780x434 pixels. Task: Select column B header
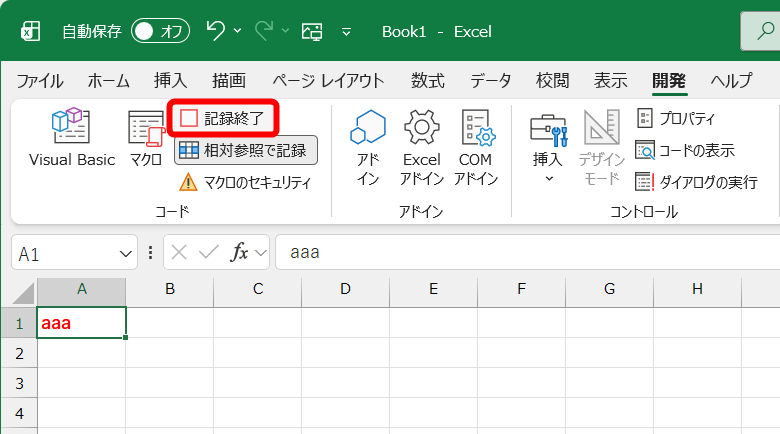pyautogui.click(x=170, y=293)
